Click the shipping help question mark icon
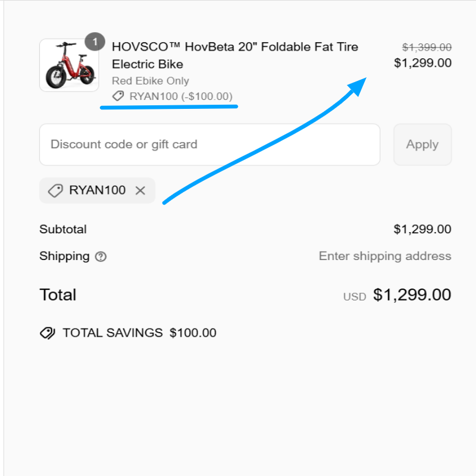Viewport: 476px width, 476px height. pos(101,257)
